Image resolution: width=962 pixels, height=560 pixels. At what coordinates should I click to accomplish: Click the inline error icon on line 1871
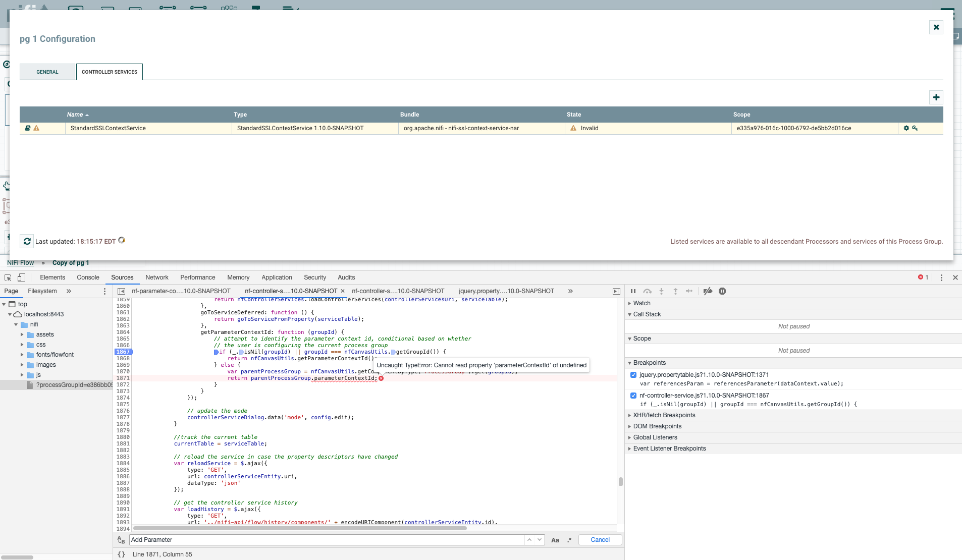[x=381, y=378]
